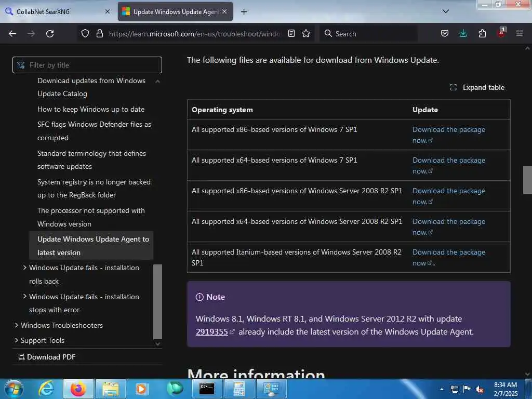Screen dimensions: 532x399
Task: Click the Expand table button
Action: pyautogui.click(x=477, y=87)
